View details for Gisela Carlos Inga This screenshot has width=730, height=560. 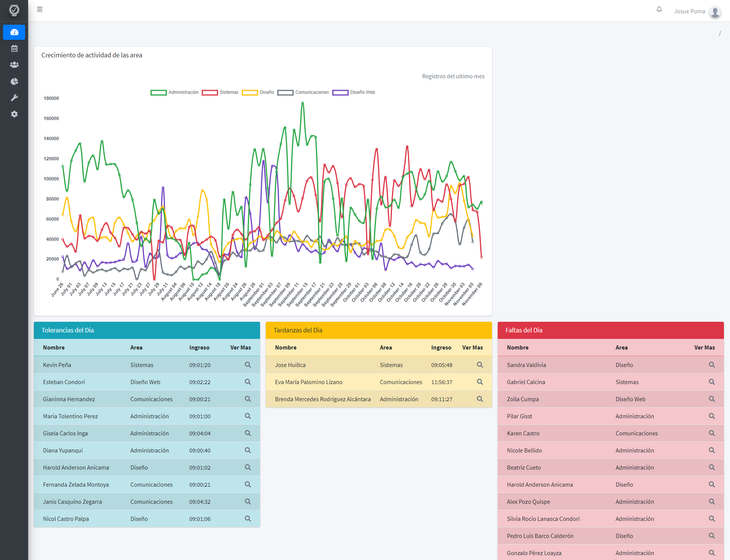click(x=248, y=433)
